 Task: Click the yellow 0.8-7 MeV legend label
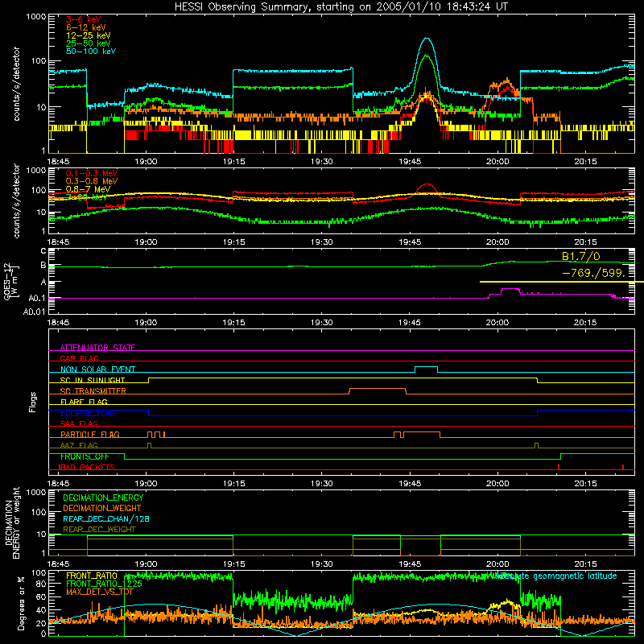(88, 189)
